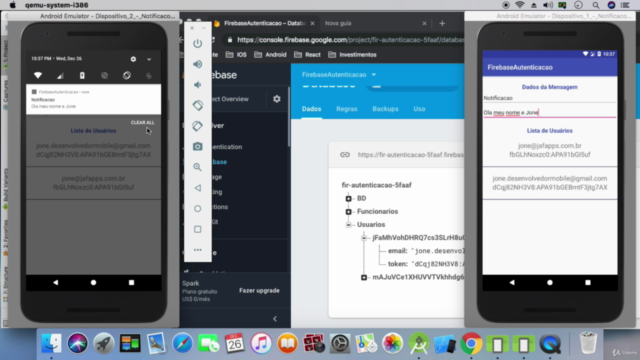Open the Notificacao notification on left phone
The height and width of the screenshot is (360, 640).
coord(93,99)
